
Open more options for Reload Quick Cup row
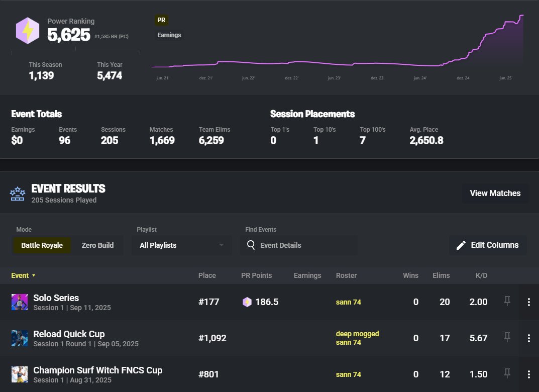528,338
